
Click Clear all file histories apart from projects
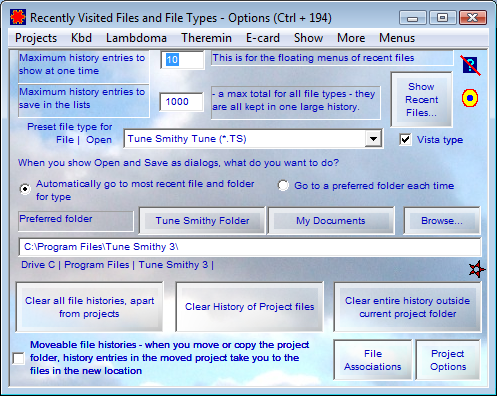[x=89, y=307]
